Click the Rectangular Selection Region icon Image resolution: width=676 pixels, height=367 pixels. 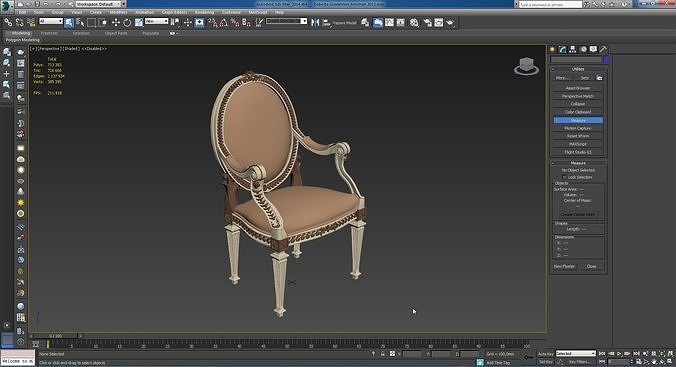click(x=91, y=22)
